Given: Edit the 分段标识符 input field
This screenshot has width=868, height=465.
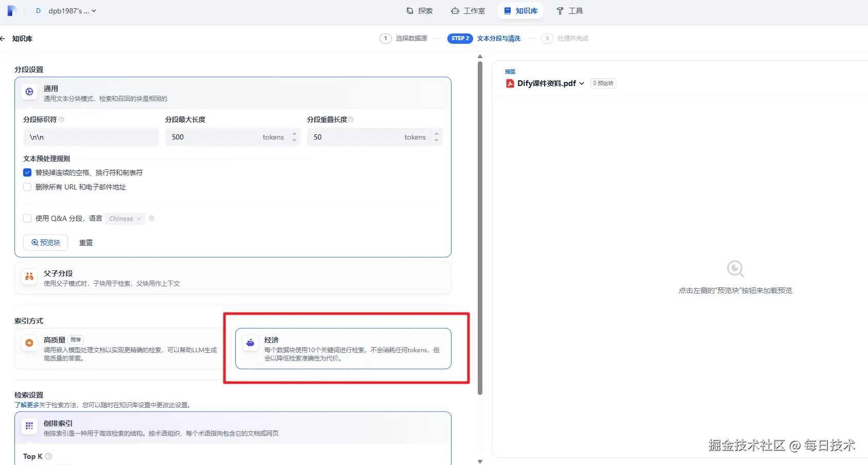Looking at the screenshot, I should [x=91, y=137].
